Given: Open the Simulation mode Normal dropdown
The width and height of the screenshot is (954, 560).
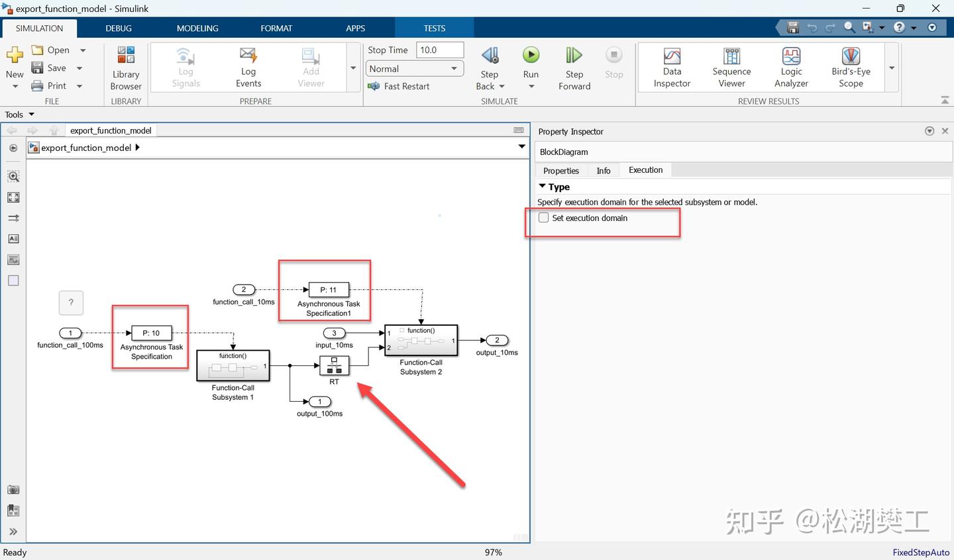Looking at the screenshot, I should (415, 69).
